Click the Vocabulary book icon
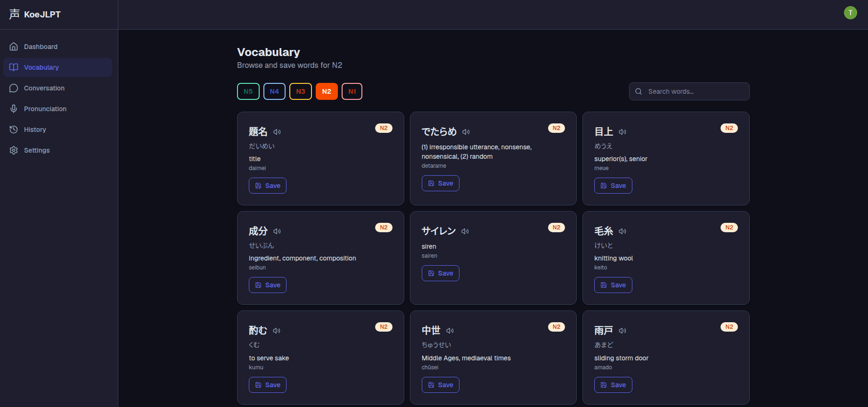 14,67
